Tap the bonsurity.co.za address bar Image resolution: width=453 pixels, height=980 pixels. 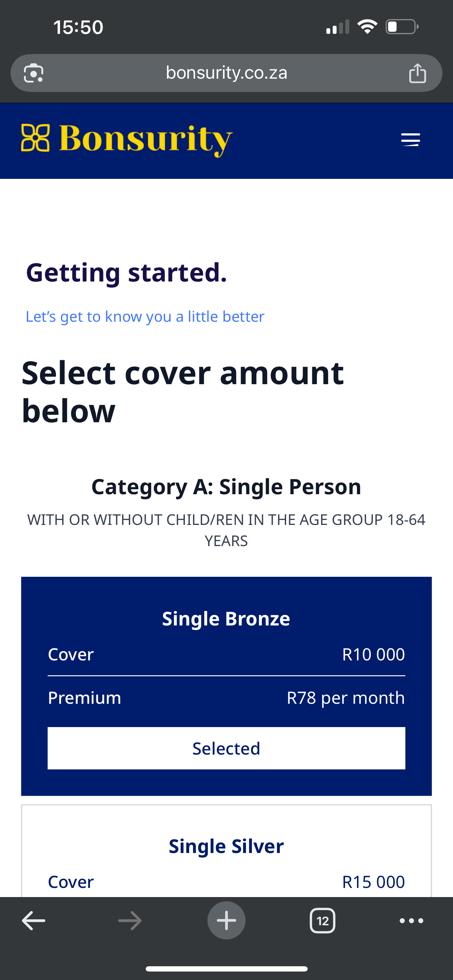pos(226,73)
